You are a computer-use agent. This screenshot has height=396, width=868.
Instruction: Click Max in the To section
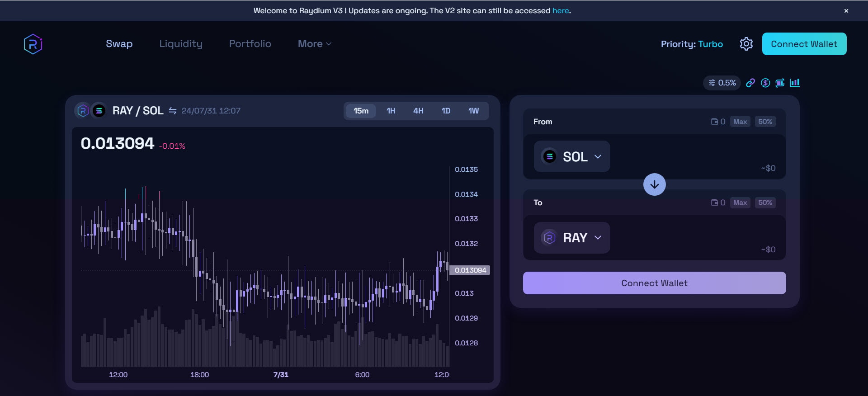[740, 203]
